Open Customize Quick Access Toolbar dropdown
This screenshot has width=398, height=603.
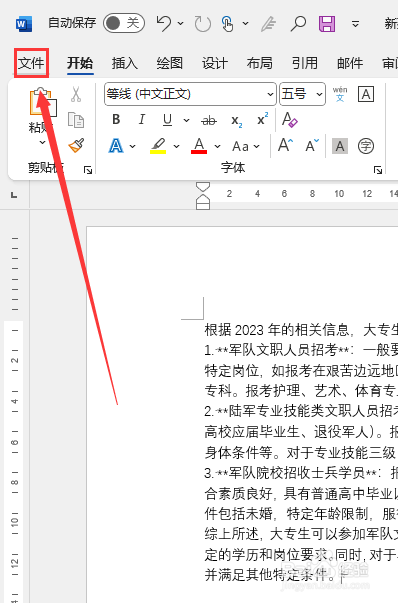[x=355, y=24]
